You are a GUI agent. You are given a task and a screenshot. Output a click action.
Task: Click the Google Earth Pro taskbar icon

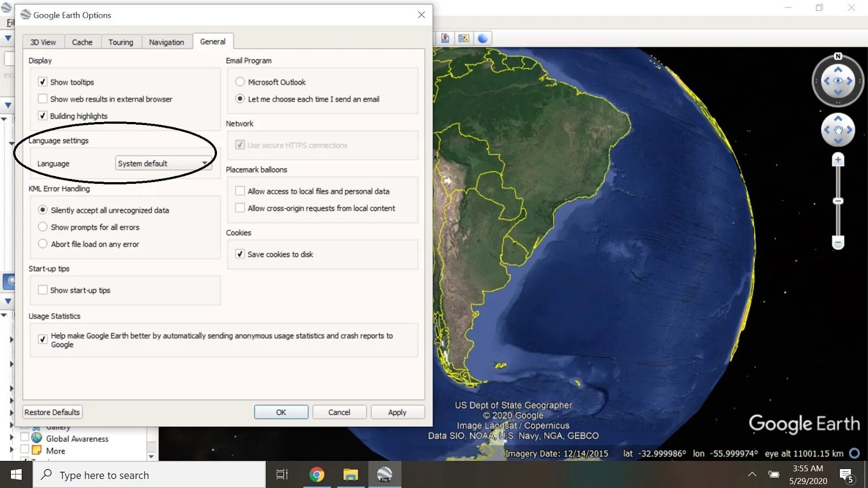tap(385, 475)
